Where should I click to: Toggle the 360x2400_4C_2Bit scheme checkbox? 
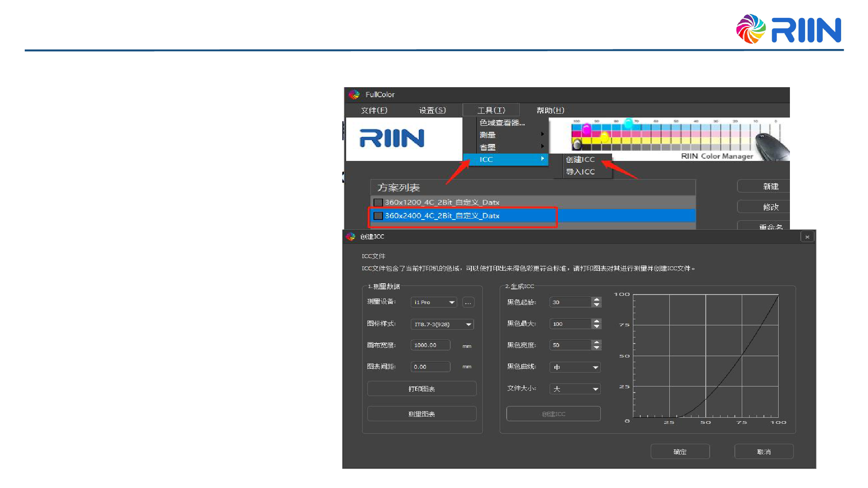tap(378, 216)
